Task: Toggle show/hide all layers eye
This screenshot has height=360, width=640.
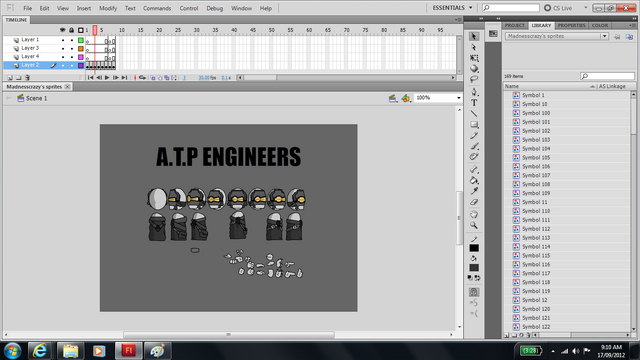Action: (x=63, y=30)
